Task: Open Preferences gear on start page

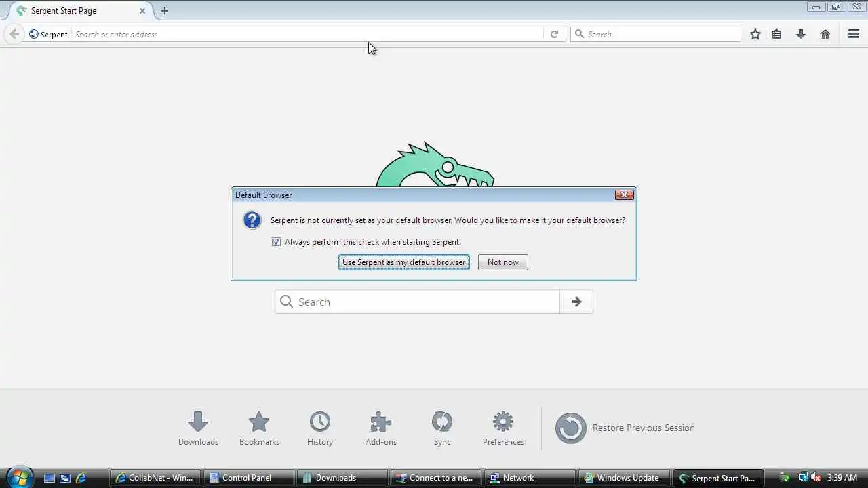Action: click(x=503, y=428)
